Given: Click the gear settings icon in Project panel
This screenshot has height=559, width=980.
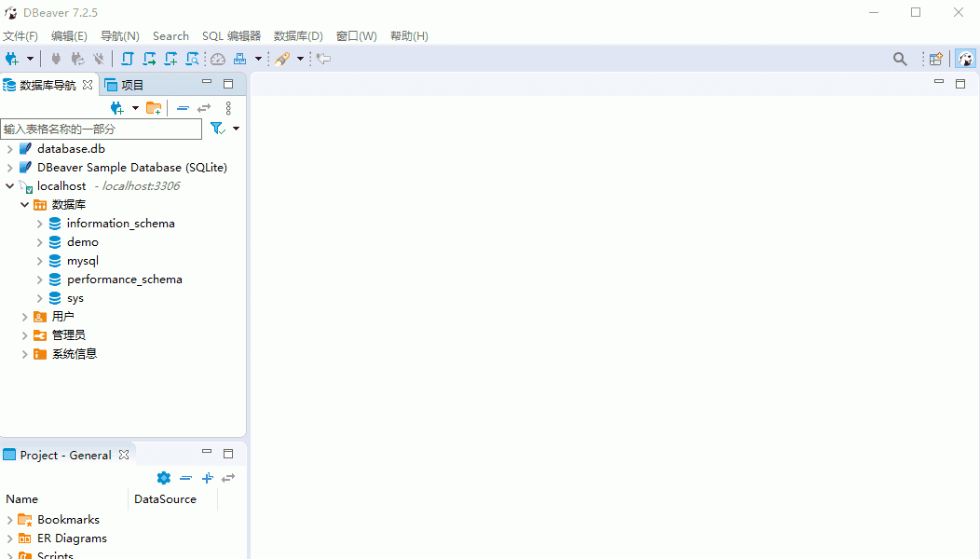Looking at the screenshot, I should 164,478.
